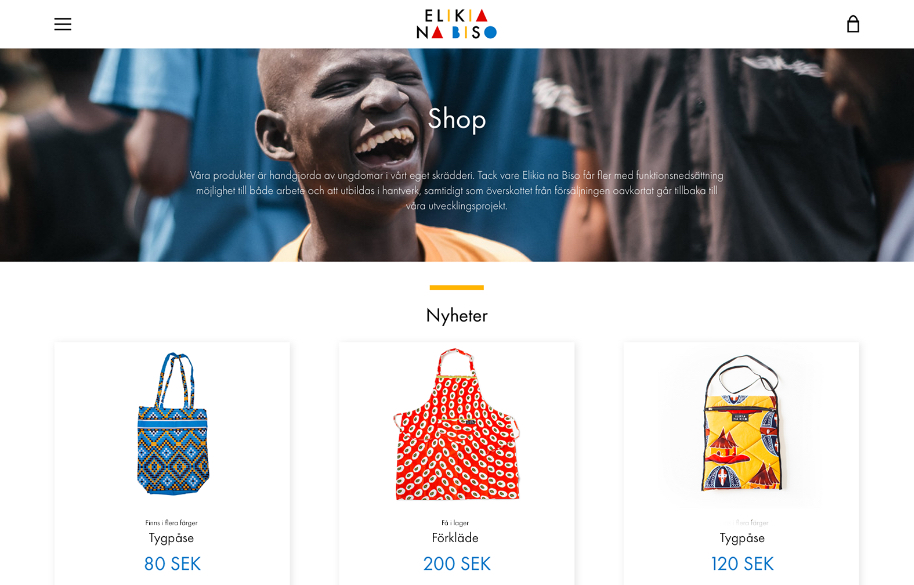Screen dimensions: 914x585
Task: Open the 80 SEK Tygpåse product
Action: pyautogui.click(x=171, y=538)
